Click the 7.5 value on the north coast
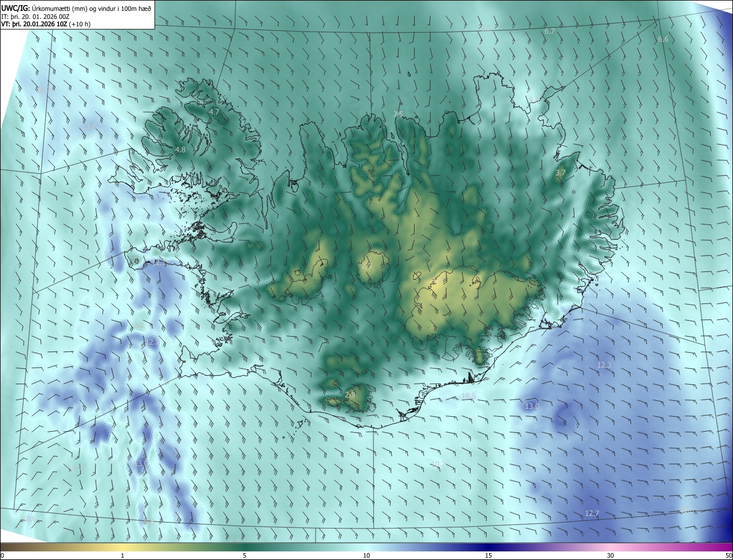 coord(398,115)
